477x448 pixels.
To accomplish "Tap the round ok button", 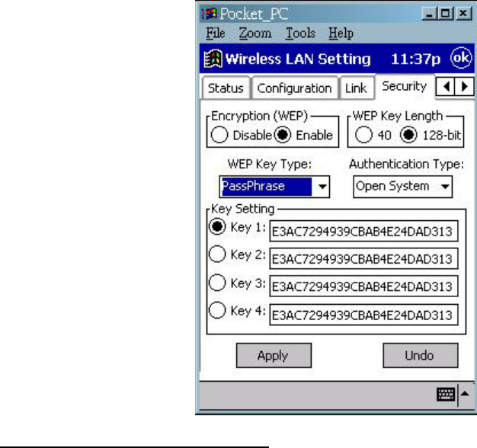I will [x=461, y=57].
